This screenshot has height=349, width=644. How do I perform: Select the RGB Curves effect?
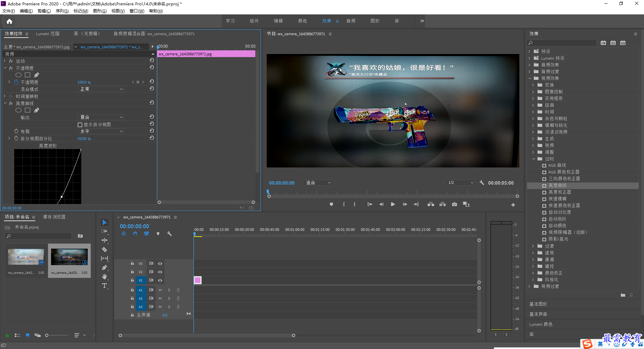[557, 165]
